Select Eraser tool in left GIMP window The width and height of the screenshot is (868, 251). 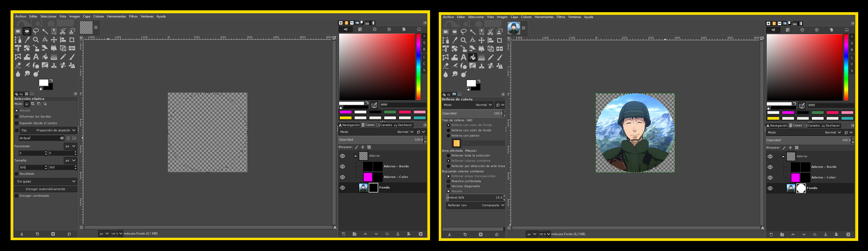tap(18, 65)
